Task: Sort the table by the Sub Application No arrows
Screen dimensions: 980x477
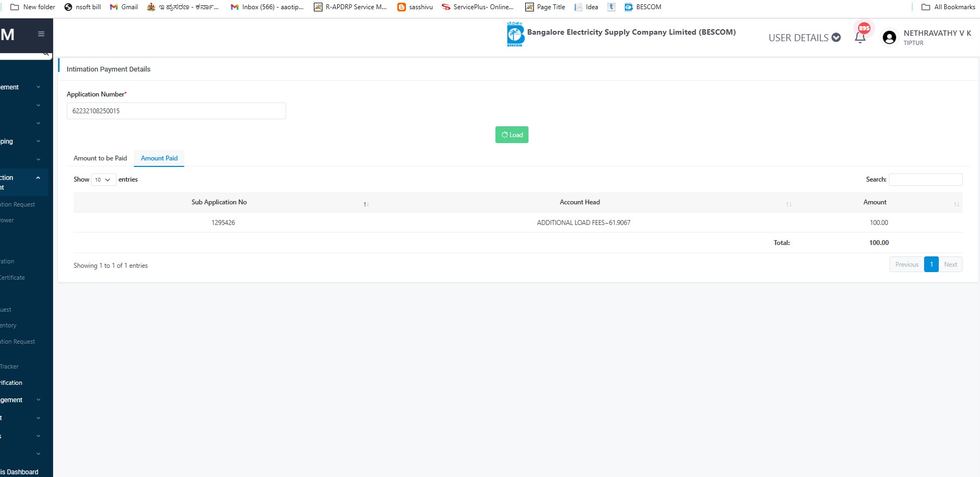Action: 366,204
